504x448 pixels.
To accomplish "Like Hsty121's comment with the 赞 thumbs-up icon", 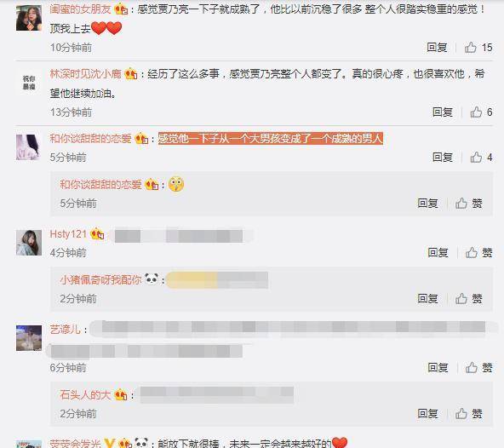I will click(472, 252).
